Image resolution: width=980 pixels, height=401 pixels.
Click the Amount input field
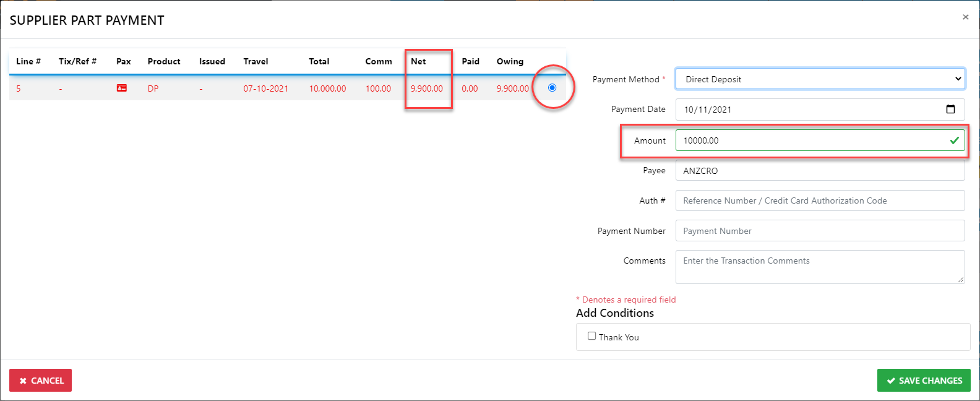[820, 140]
